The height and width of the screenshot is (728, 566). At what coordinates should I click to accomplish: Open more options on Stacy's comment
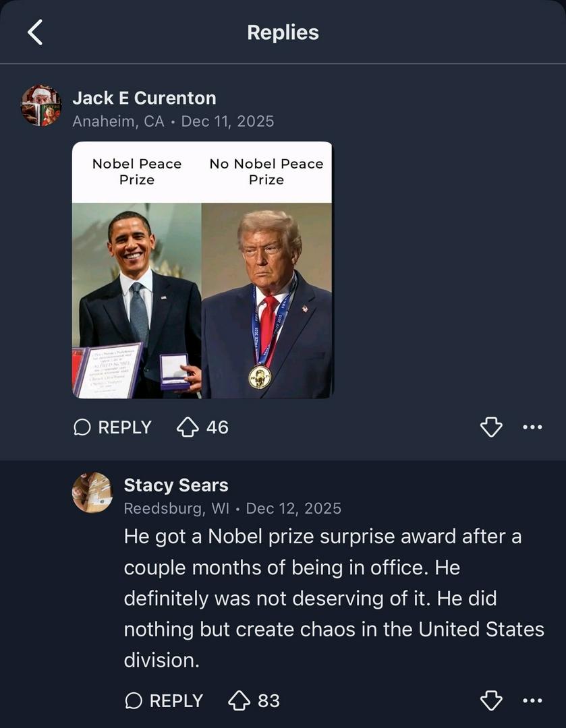coord(532,701)
